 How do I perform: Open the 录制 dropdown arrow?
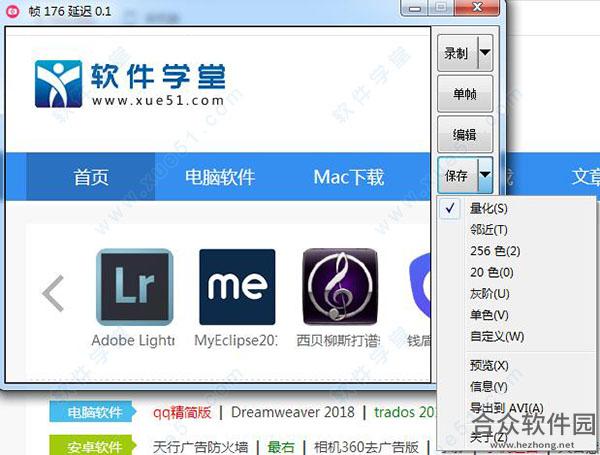485,53
